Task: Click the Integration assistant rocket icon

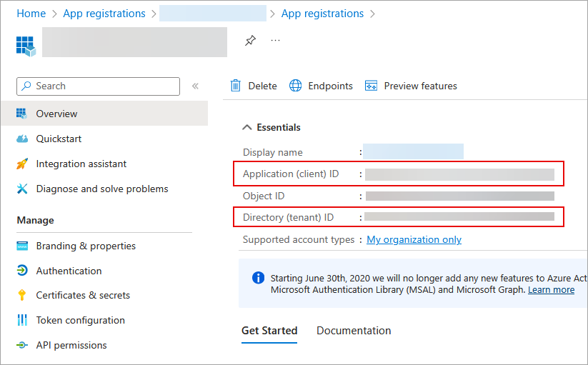Action: [22, 164]
